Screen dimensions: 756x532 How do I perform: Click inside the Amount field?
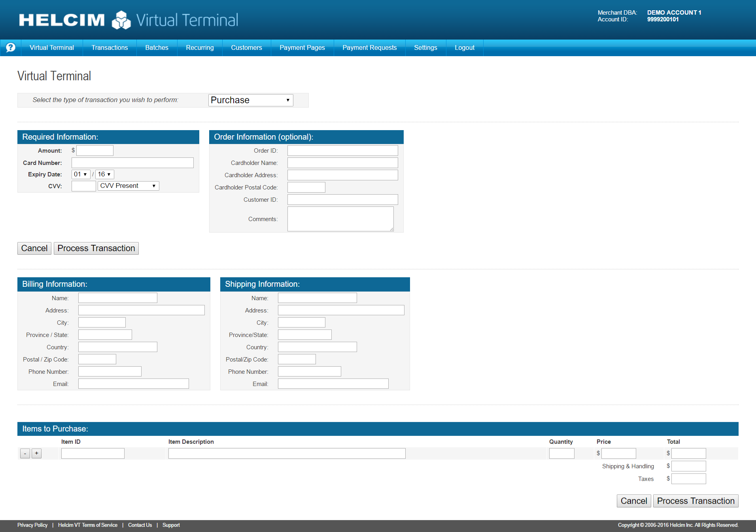[x=95, y=150]
